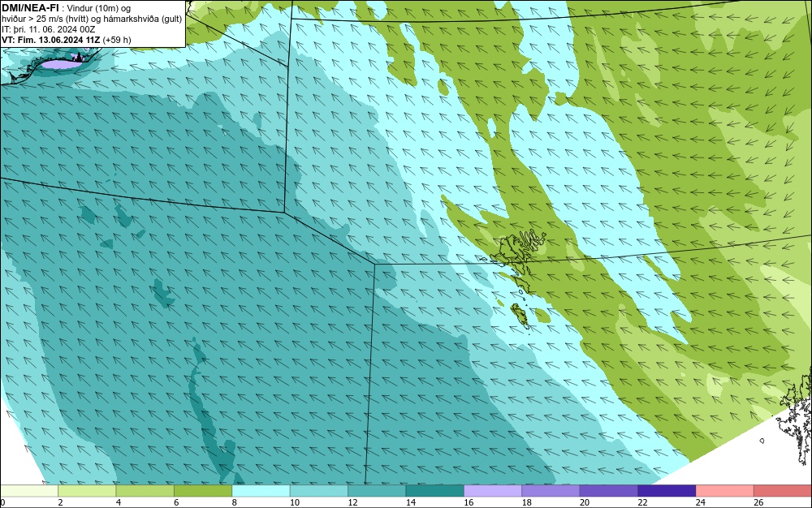Viewport: 812px width, 508px height.
Task: Click the legend label '26'
Action: [x=758, y=502]
